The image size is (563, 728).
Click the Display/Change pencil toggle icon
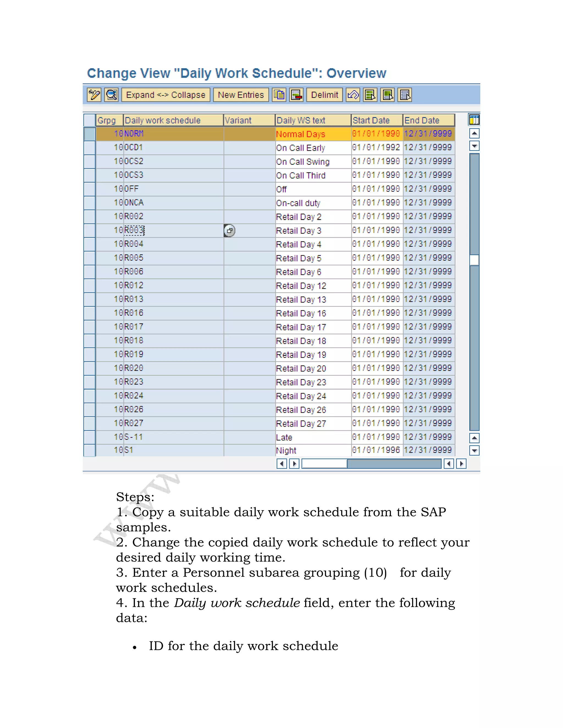pyautogui.click(x=94, y=95)
